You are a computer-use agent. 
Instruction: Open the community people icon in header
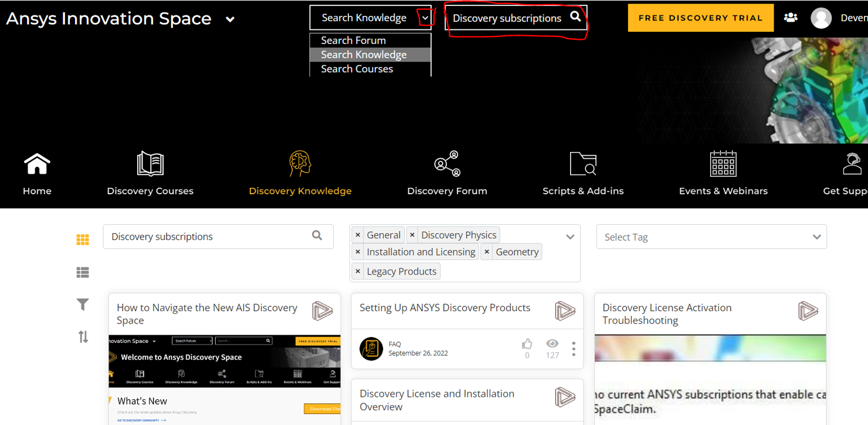click(791, 18)
